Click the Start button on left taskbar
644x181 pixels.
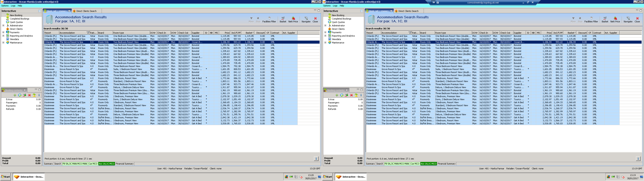point(5,177)
